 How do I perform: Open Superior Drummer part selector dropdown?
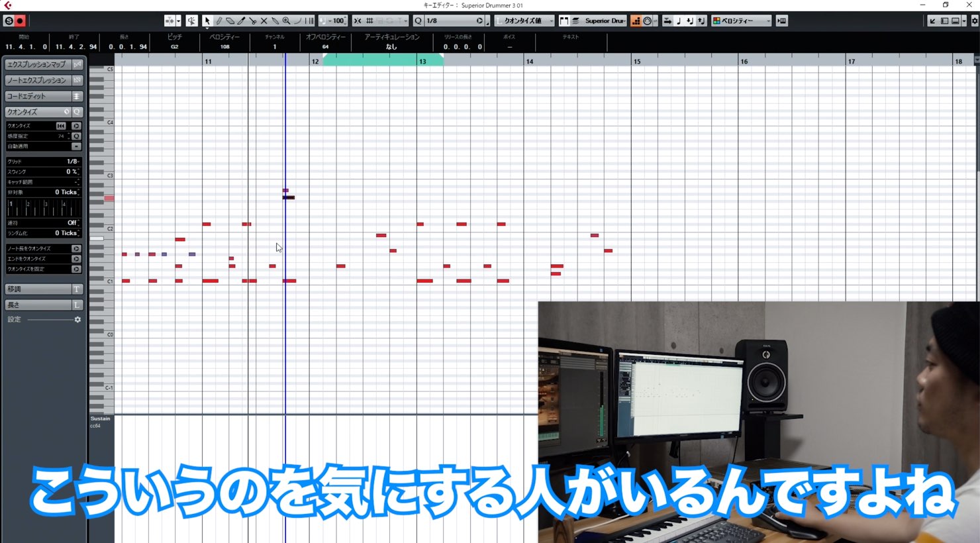pyautogui.click(x=605, y=21)
